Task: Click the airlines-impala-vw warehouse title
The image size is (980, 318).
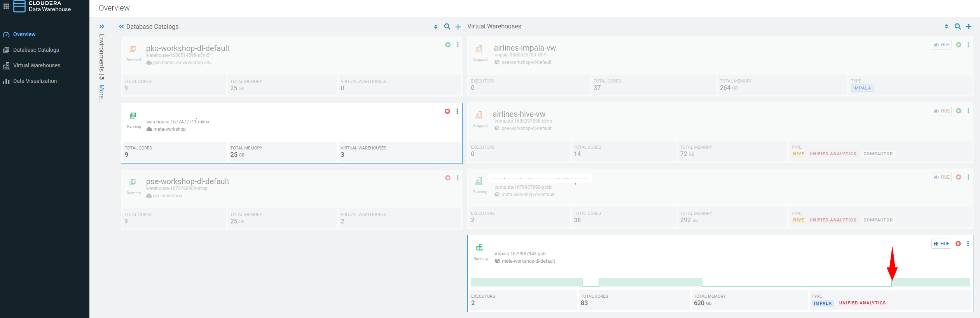Action: pos(525,48)
